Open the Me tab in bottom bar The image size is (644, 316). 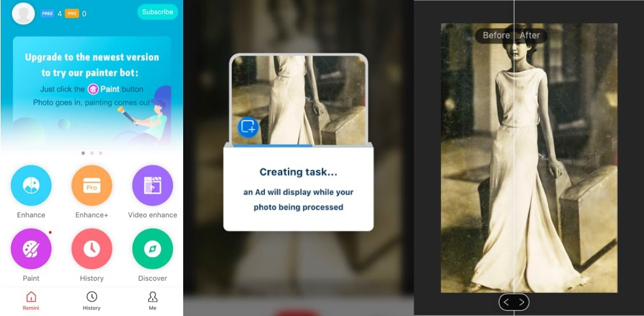(x=153, y=301)
